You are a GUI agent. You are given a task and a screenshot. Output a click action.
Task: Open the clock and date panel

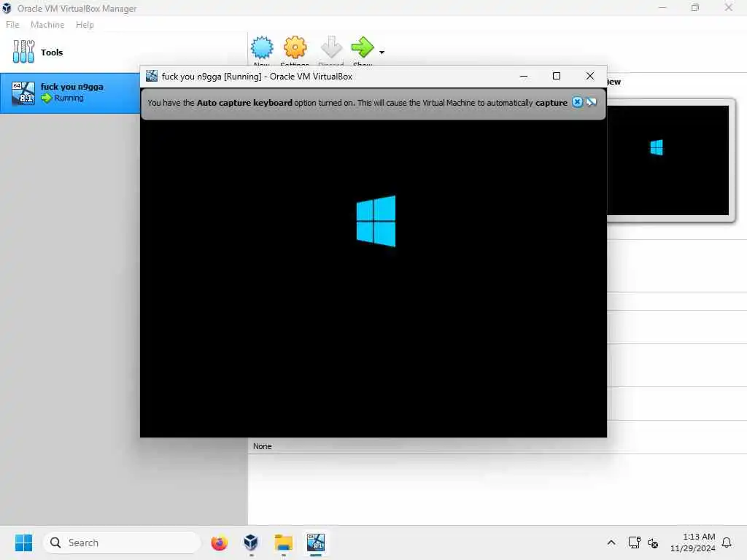tap(693, 542)
